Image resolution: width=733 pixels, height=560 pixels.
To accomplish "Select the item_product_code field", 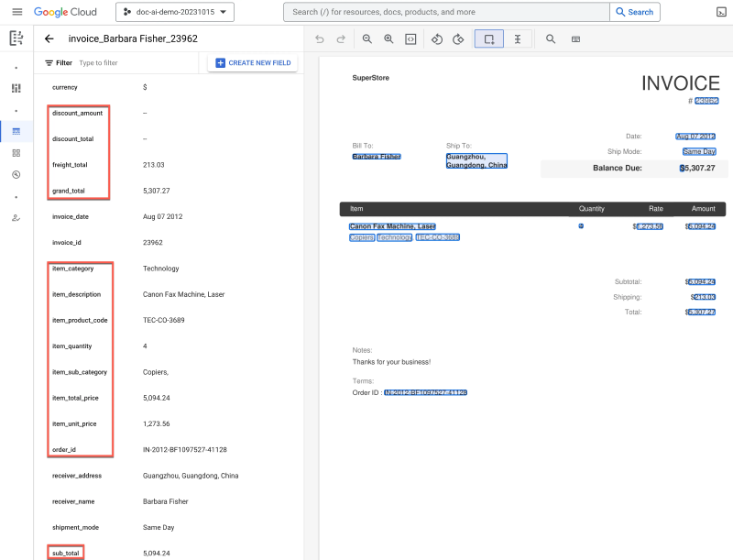I will [80, 320].
